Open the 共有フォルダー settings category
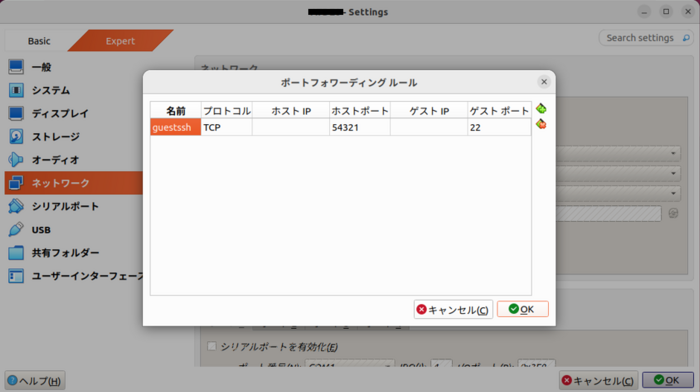The height and width of the screenshot is (392, 700). click(x=74, y=253)
